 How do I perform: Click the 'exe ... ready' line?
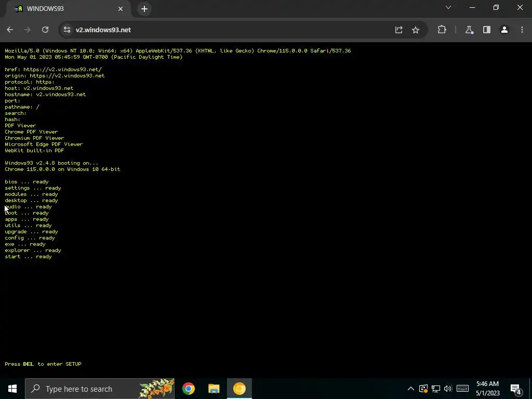(25, 244)
